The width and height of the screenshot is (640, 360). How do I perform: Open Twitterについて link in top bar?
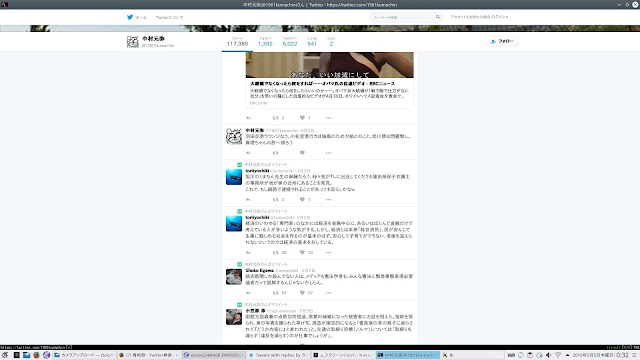tap(169, 18)
